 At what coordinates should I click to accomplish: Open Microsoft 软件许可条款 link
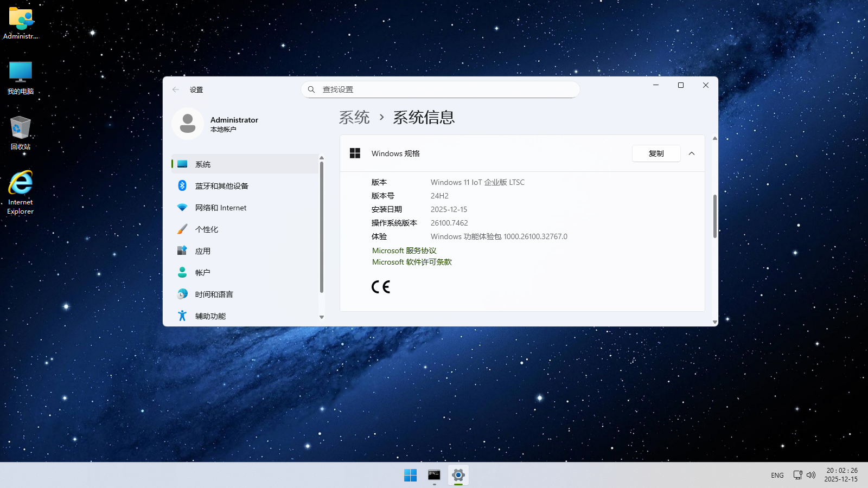click(412, 262)
